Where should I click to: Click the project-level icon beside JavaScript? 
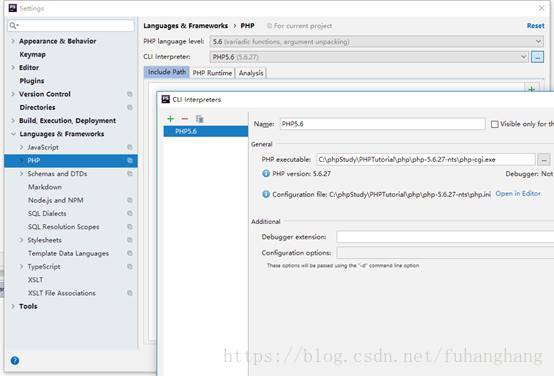130,147
